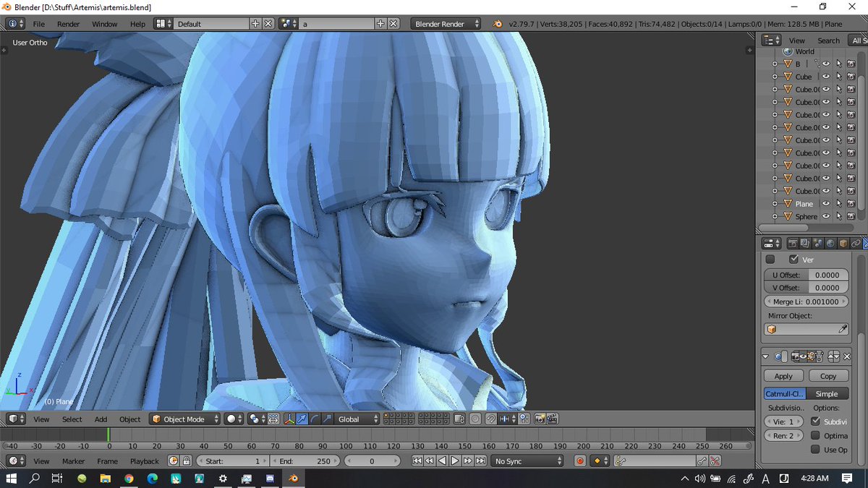This screenshot has height=488, width=868.
Task: Jump to the last frame
Action: click(x=480, y=461)
